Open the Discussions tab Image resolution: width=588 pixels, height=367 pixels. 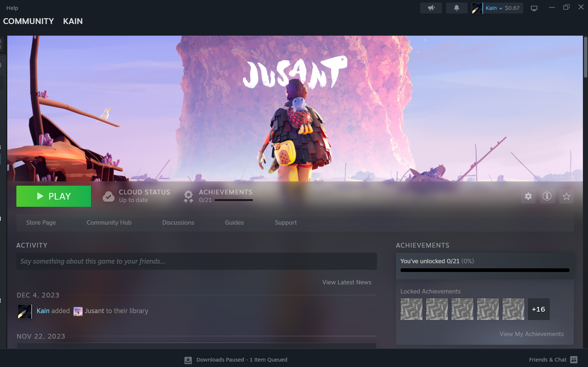tap(178, 222)
